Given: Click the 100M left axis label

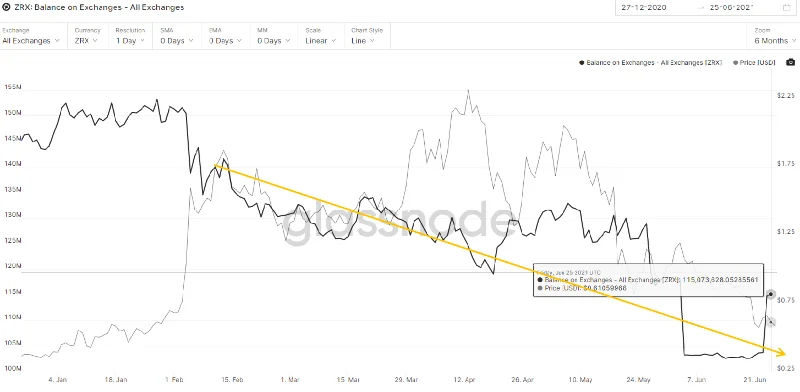Looking at the screenshot, I should (12, 368).
